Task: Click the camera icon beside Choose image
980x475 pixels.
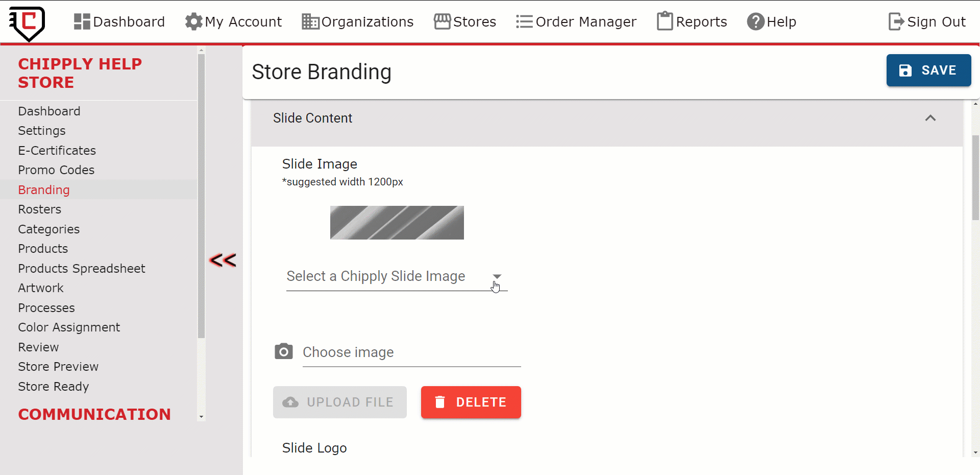Action: click(x=284, y=351)
